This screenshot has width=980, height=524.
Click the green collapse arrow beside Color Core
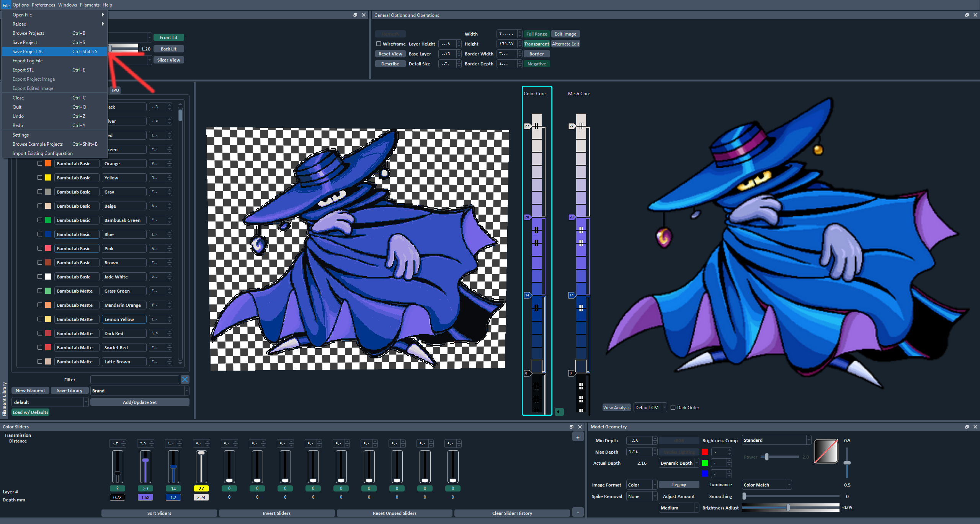[x=559, y=412]
